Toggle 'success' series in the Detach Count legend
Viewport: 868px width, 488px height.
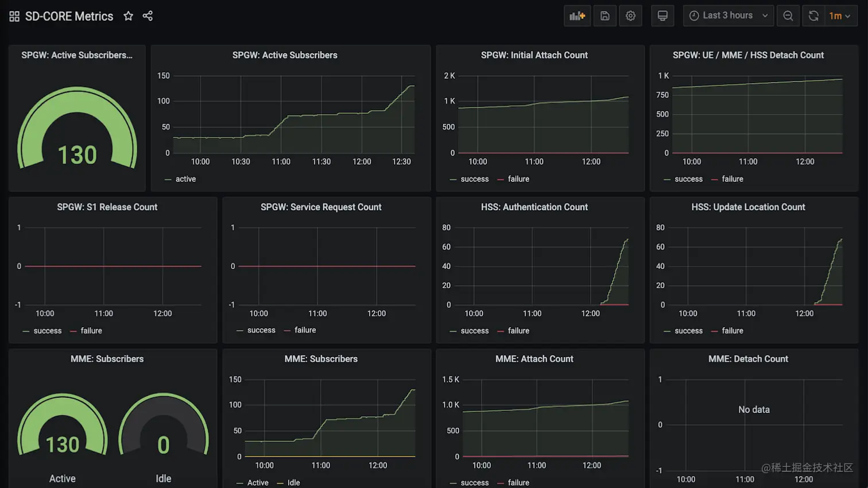689,179
